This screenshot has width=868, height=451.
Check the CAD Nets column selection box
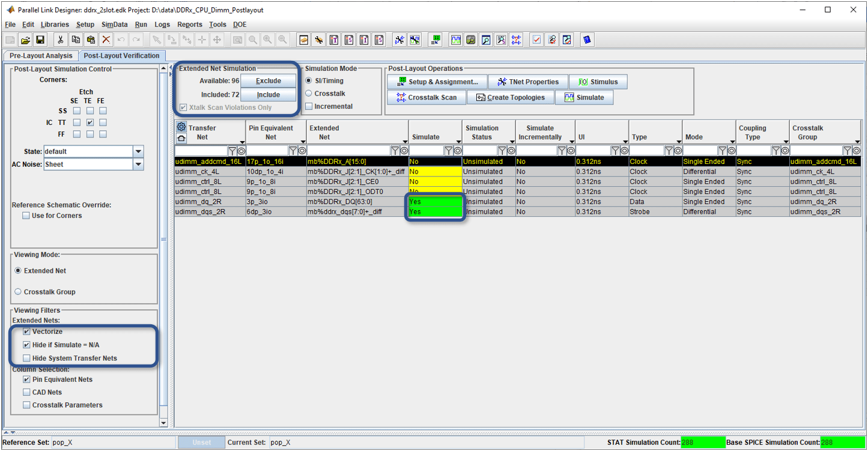pyautogui.click(x=26, y=392)
